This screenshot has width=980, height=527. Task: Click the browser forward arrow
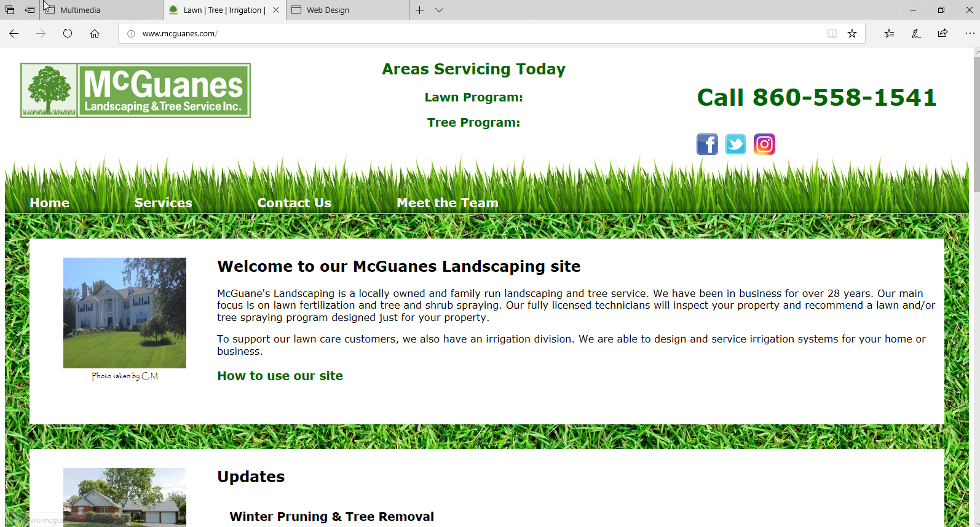[x=41, y=33]
